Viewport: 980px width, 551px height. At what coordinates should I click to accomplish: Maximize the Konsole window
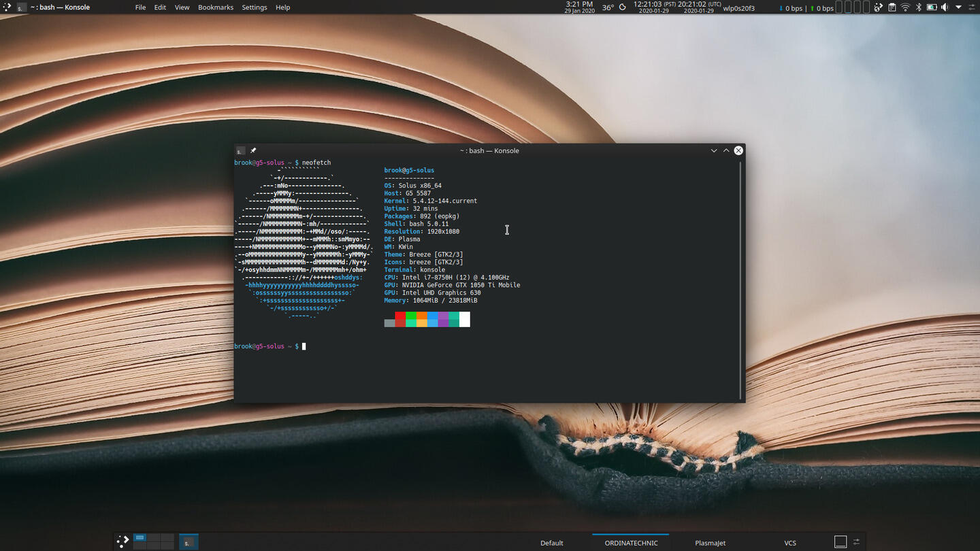coord(726,150)
